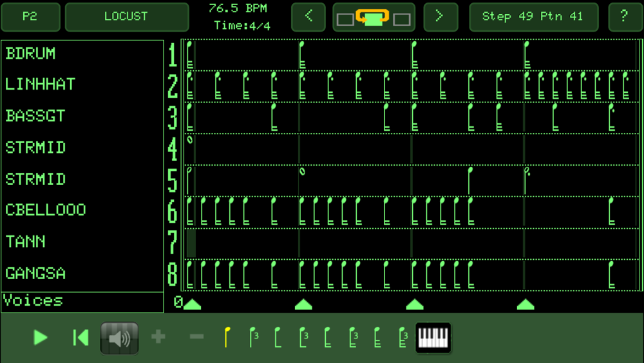Select track number 3
644x363 pixels.
(173, 118)
